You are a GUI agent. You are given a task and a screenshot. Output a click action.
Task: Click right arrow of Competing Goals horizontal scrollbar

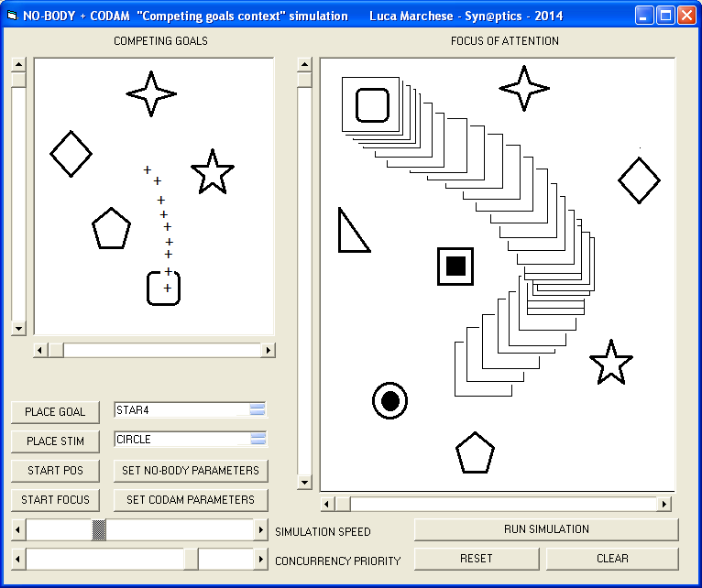[x=268, y=350]
